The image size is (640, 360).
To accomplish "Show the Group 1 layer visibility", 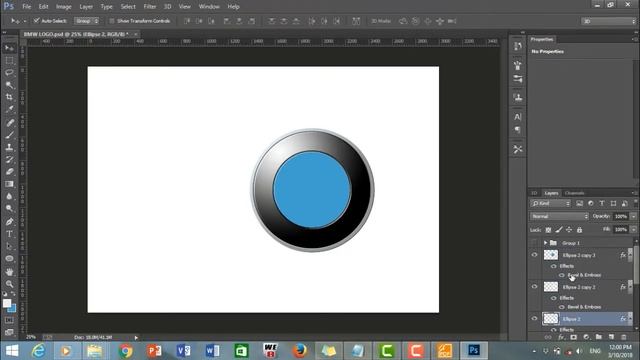I will coord(534,243).
